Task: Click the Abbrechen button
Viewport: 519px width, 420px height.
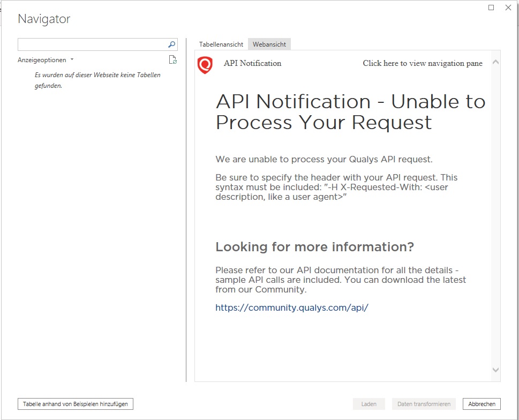Action: [482, 404]
